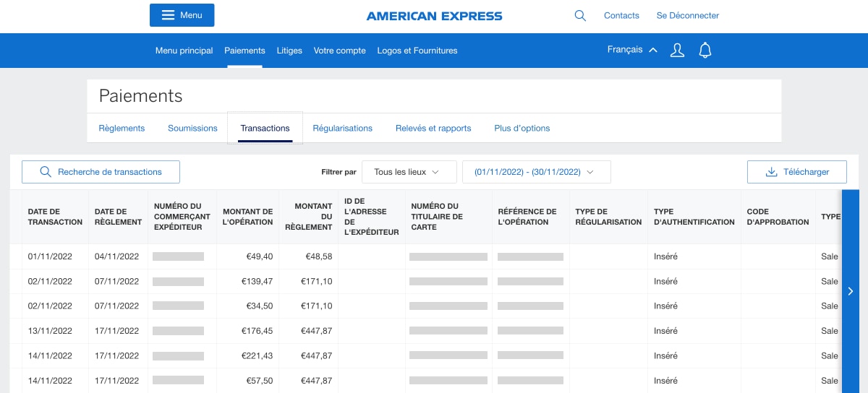This screenshot has width=868, height=393.
Task: Click Montant de l'opération column header
Action: coord(248,217)
